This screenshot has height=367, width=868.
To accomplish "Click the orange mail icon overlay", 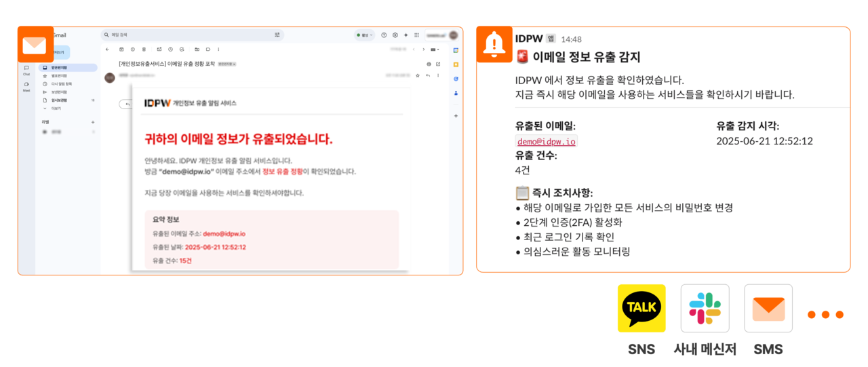I will coord(35,45).
